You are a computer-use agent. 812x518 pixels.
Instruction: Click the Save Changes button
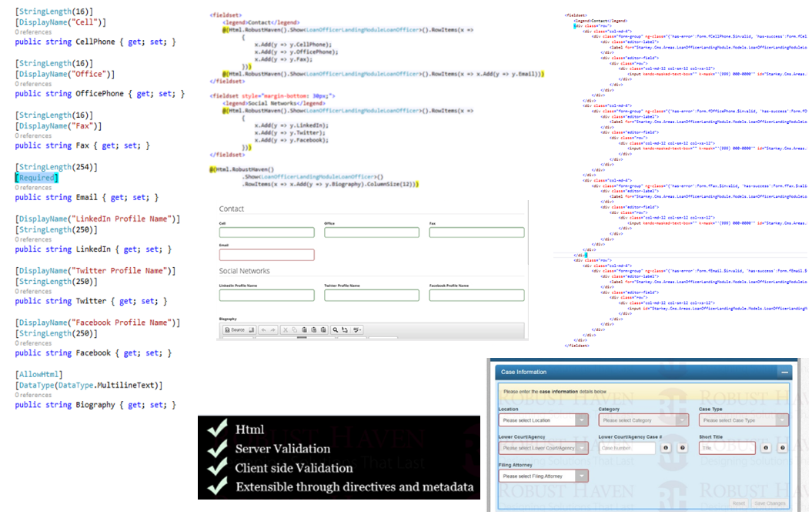771,503
